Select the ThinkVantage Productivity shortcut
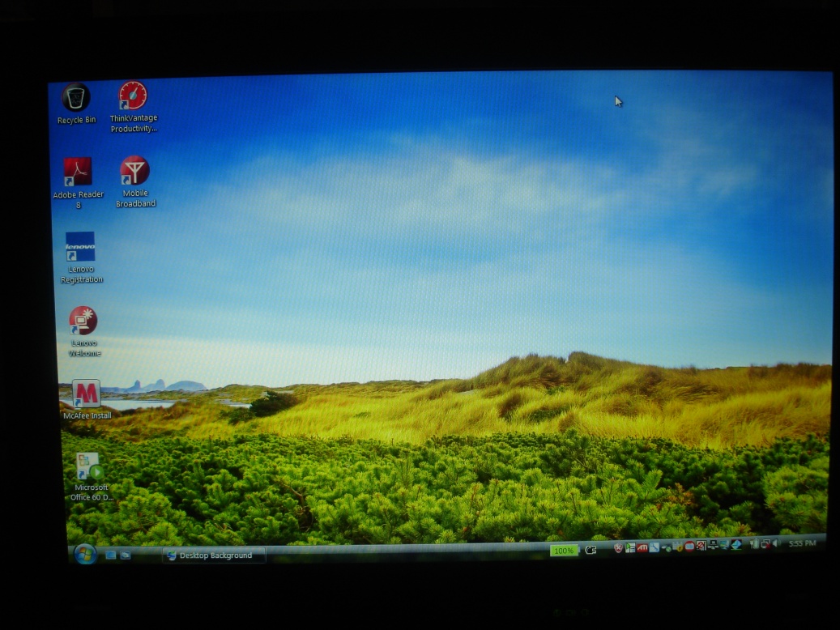 pos(134,107)
